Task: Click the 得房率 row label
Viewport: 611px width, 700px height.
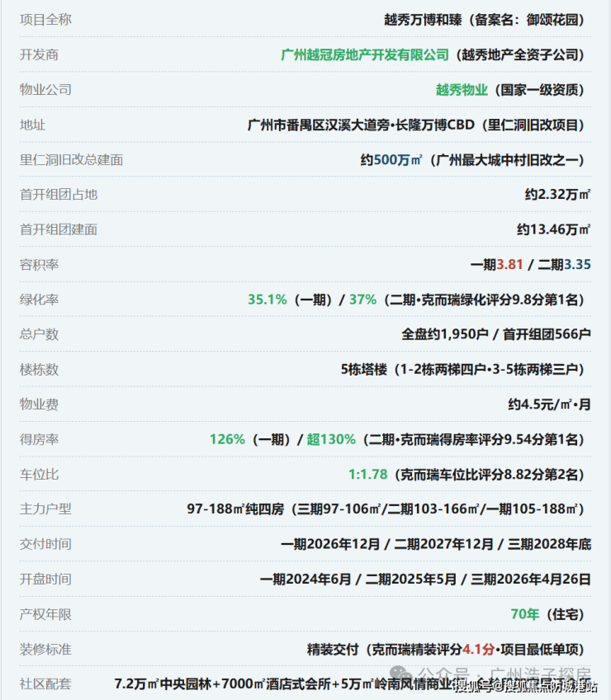Action: [x=39, y=439]
